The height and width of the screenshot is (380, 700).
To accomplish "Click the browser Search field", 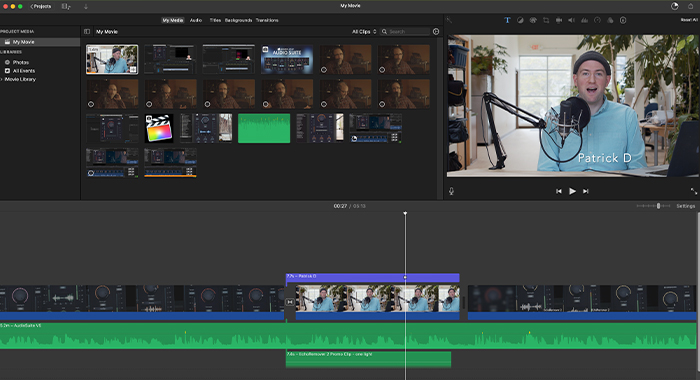I will click(x=405, y=32).
